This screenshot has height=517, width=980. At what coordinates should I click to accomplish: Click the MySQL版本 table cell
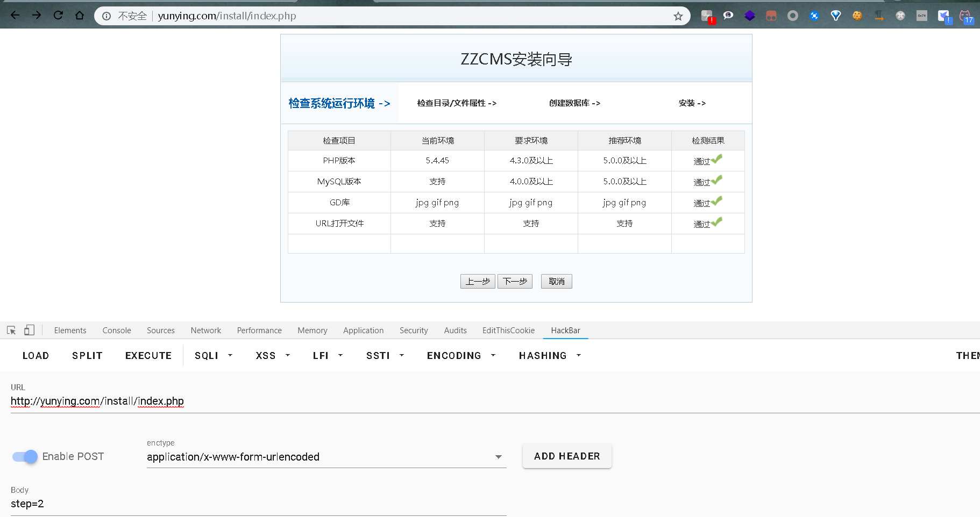[339, 182]
